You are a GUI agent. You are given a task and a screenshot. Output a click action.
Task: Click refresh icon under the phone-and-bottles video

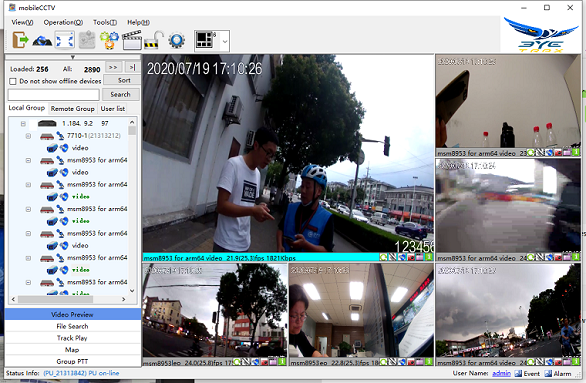click(x=531, y=152)
